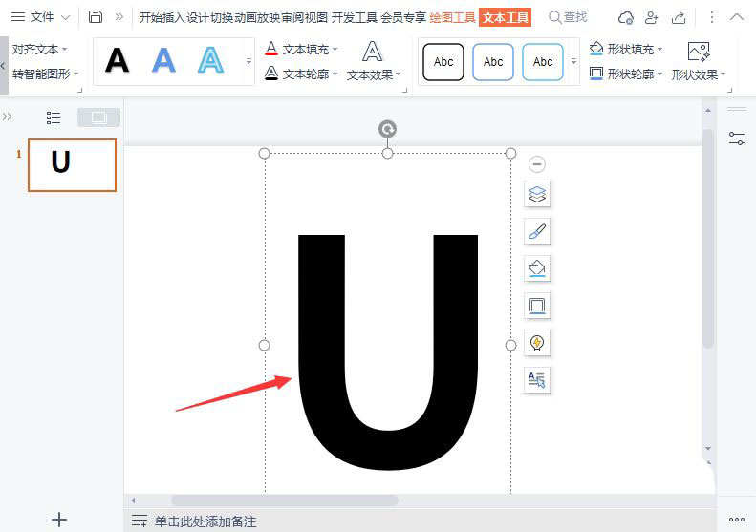756x532 pixels.
Task: Open the 绘图工具 tab
Action: coord(452,18)
